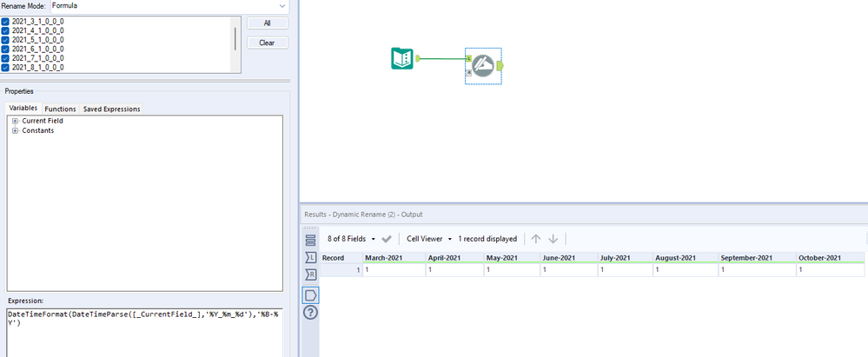Image resolution: width=868 pixels, height=357 pixels.
Task: Select the August-2021 column header
Action: [686, 258]
